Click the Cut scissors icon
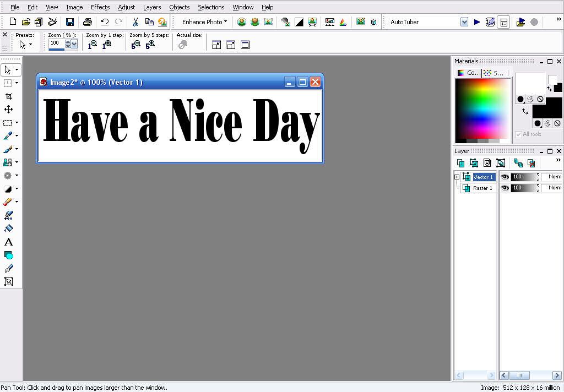The height and width of the screenshot is (392, 564). pyautogui.click(x=135, y=22)
